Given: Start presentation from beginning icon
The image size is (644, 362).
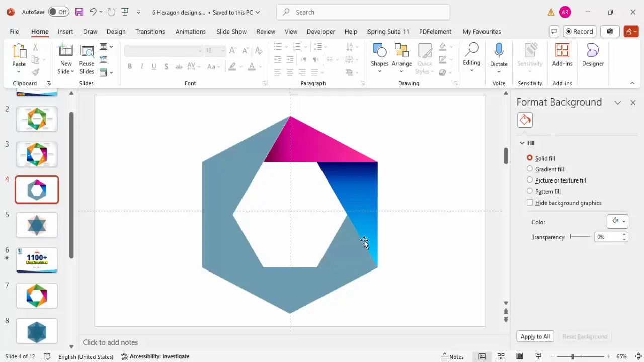Looking at the screenshot, I should tap(125, 12).
